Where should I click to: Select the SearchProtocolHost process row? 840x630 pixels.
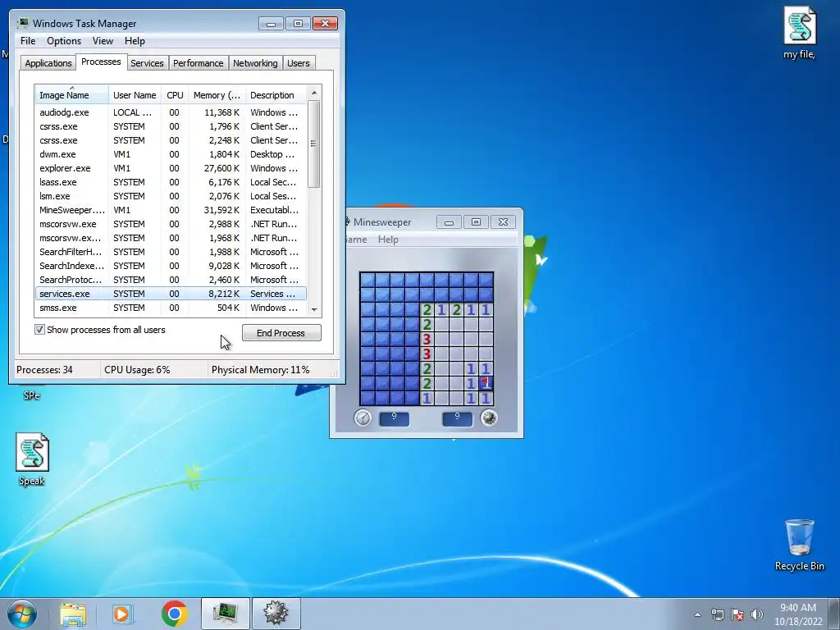click(171, 280)
